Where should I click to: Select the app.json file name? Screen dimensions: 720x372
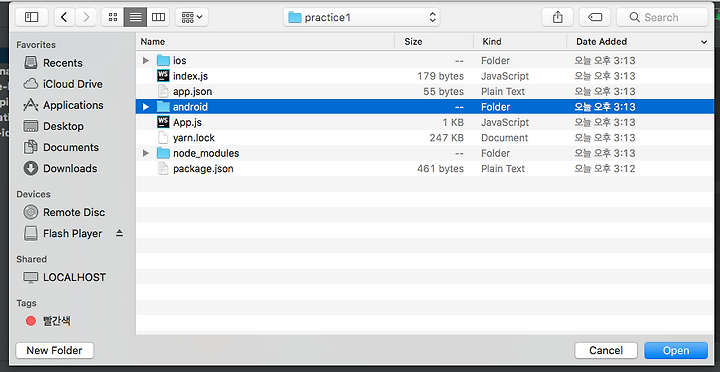click(192, 91)
